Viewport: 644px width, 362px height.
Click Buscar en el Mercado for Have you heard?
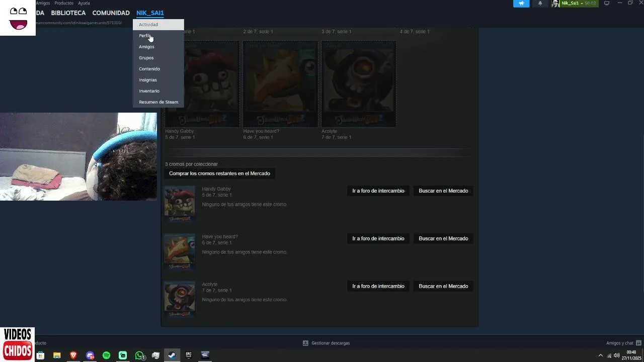tap(443, 239)
